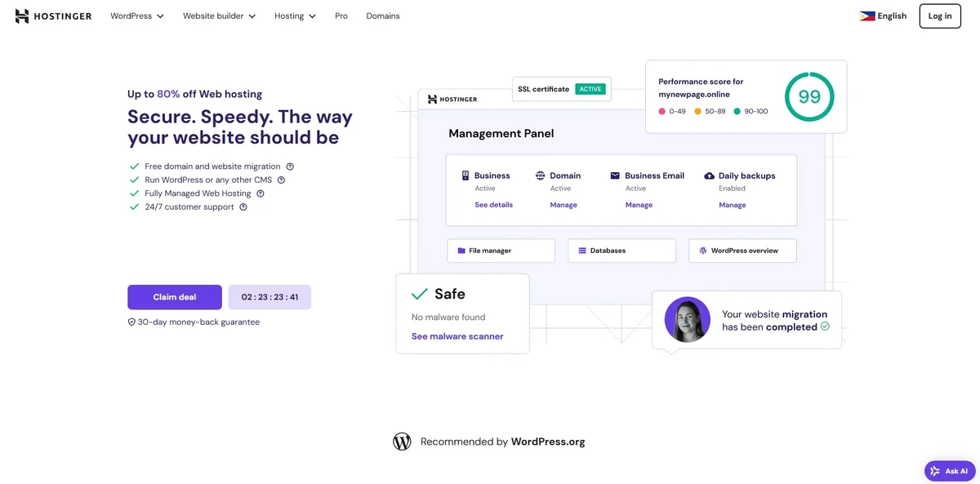Click the Claim deal button
980x484 pixels.
(175, 297)
